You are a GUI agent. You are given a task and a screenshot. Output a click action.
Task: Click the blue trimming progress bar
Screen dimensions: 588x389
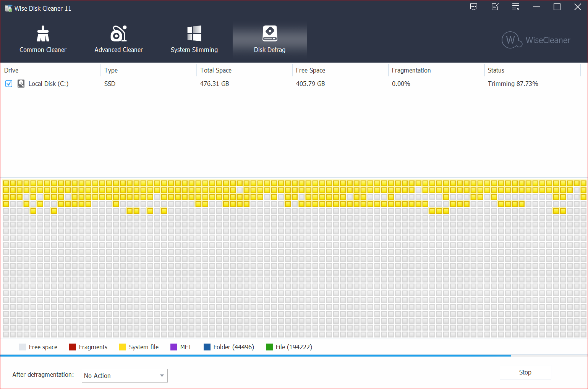pos(255,355)
